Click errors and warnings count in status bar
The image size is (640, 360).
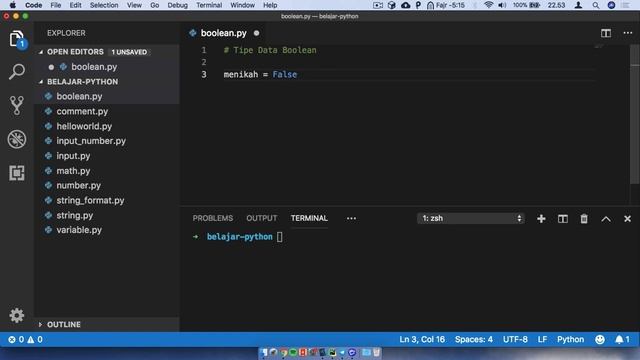pos(25,339)
